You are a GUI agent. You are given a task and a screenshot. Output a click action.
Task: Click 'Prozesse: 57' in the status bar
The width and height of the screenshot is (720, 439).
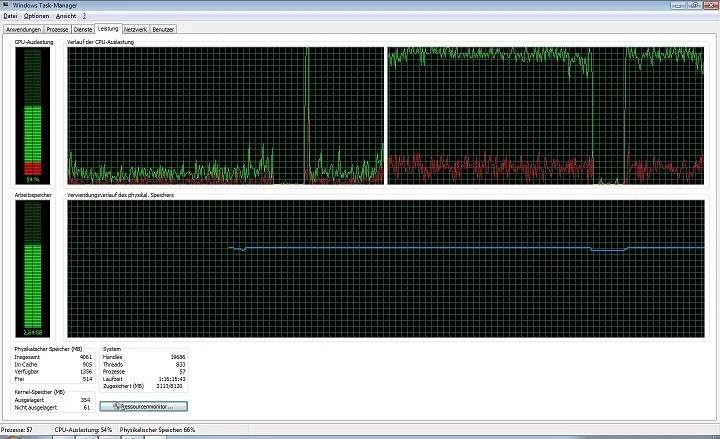(x=17, y=430)
